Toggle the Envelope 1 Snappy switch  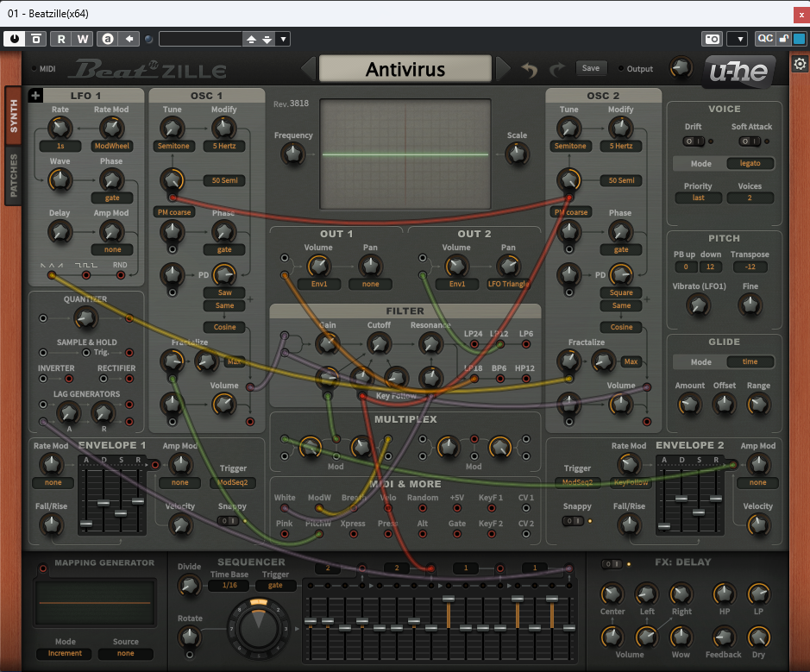tap(227, 521)
